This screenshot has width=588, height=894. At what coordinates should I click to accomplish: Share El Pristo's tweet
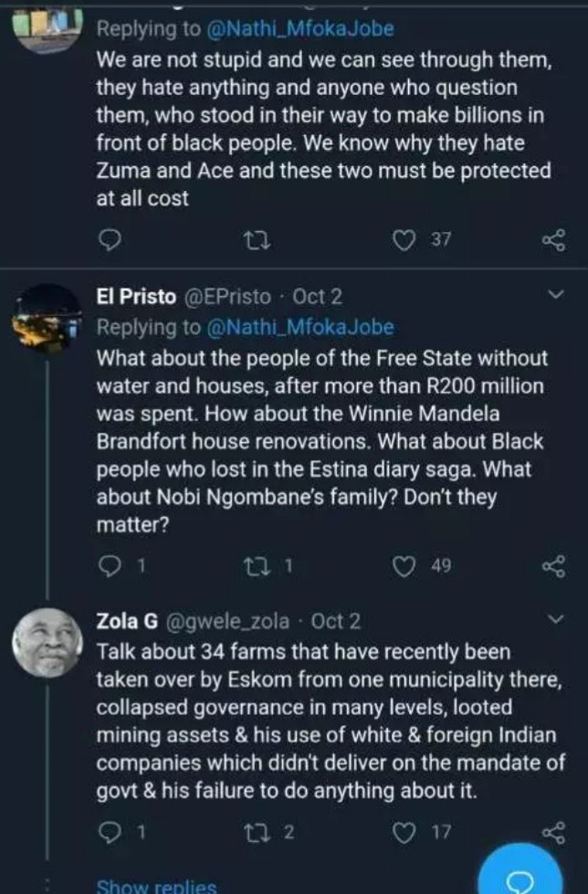(x=554, y=567)
